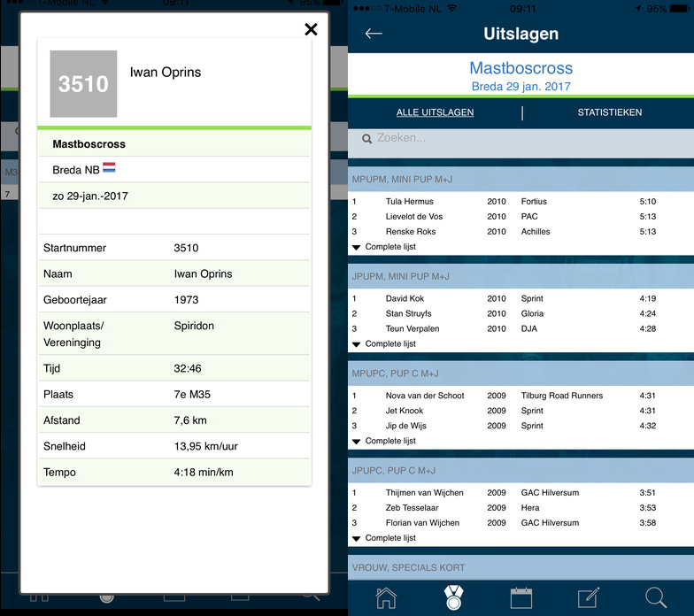Switch to Statistieken tab
Screen dimensions: 694x616
click(x=609, y=112)
